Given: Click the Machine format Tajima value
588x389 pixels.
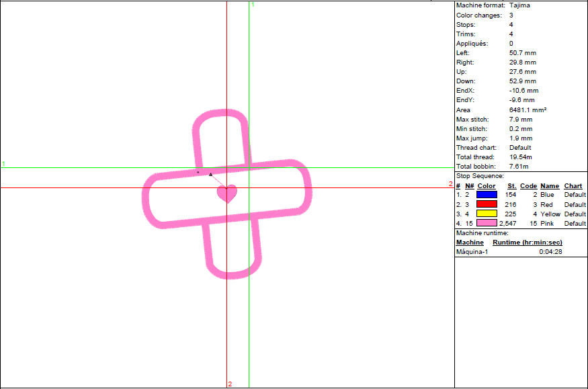Looking at the screenshot, I should 519,5.
